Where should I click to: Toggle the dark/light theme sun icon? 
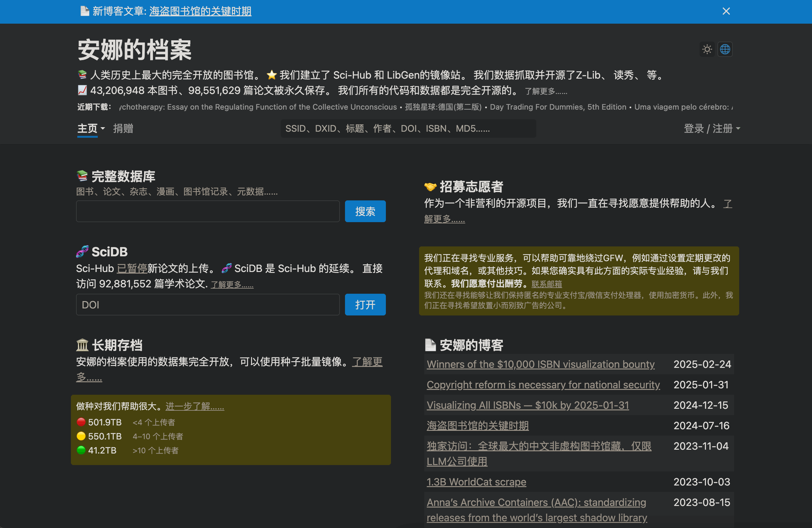(707, 49)
